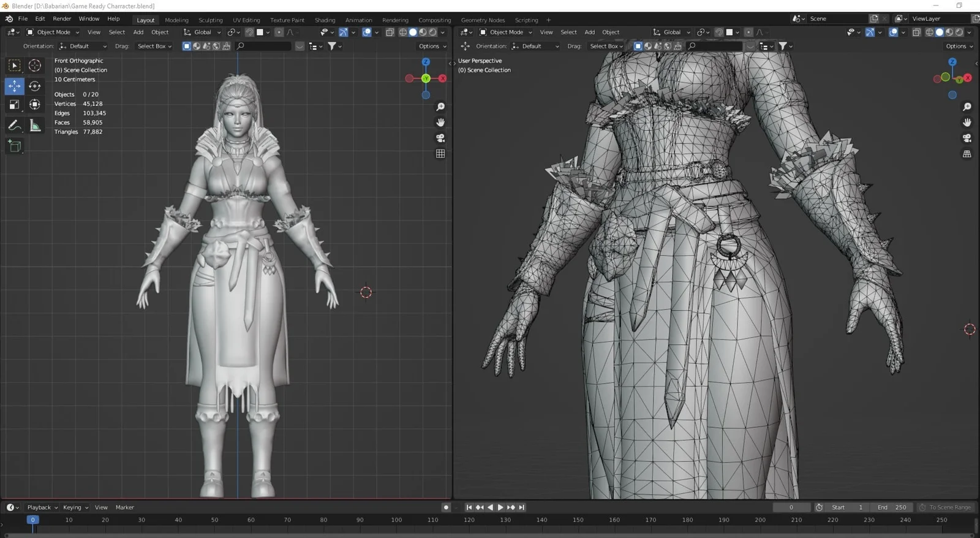Toggle X-ray in right viewport header
Viewport: 980px width, 538px height.
916,32
